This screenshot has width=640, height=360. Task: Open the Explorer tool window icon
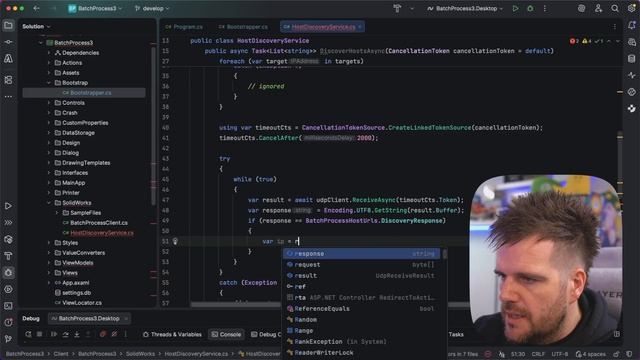click(8, 25)
